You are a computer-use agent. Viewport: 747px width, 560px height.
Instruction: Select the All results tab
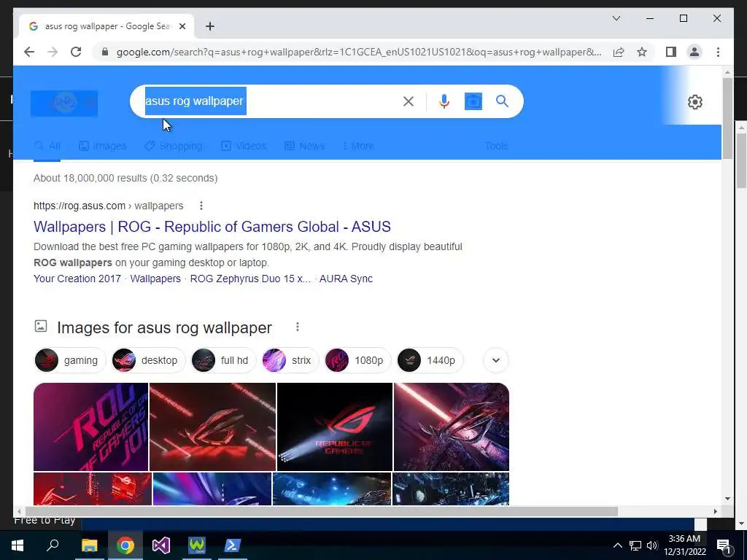click(47, 146)
